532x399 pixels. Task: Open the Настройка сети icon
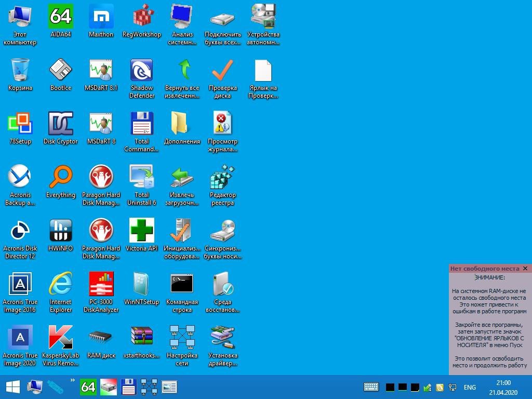click(182, 346)
